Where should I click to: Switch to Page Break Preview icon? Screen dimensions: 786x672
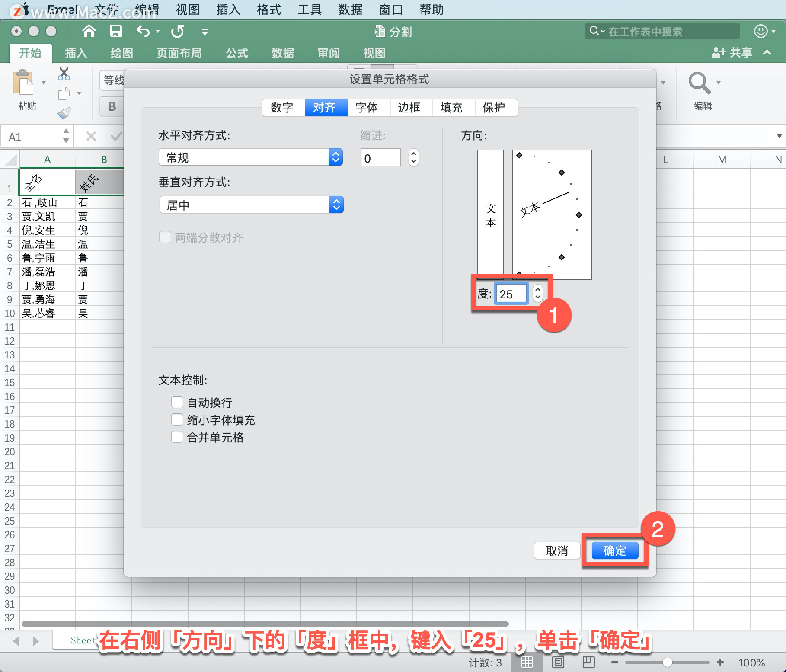click(588, 662)
